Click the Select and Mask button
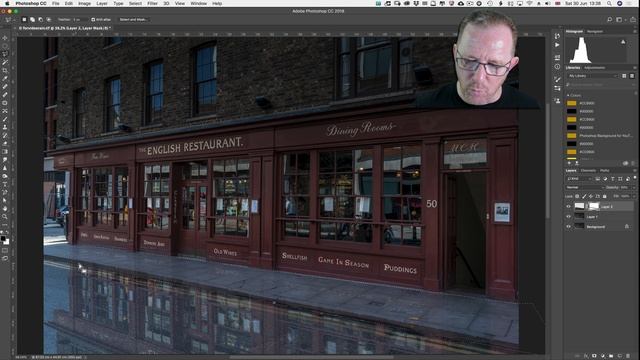The height and width of the screenshot is (360, 640). click(133, 20)
